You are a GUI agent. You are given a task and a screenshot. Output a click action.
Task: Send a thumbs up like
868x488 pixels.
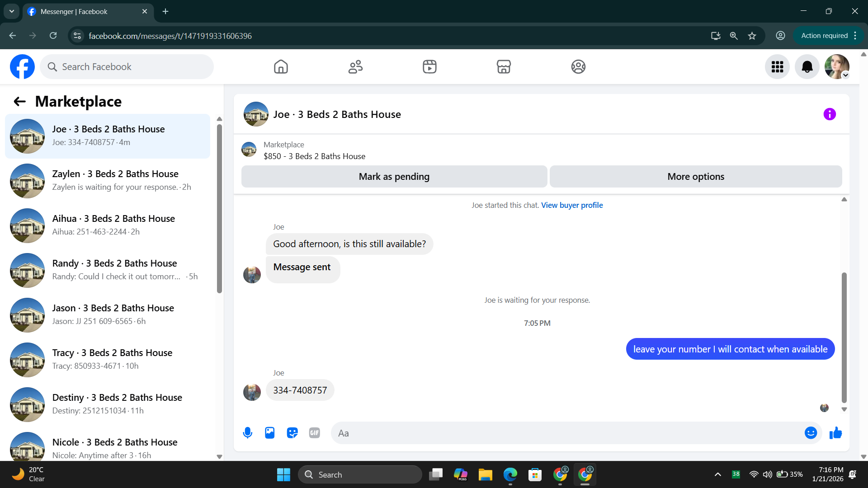click(x=835, y=433)
